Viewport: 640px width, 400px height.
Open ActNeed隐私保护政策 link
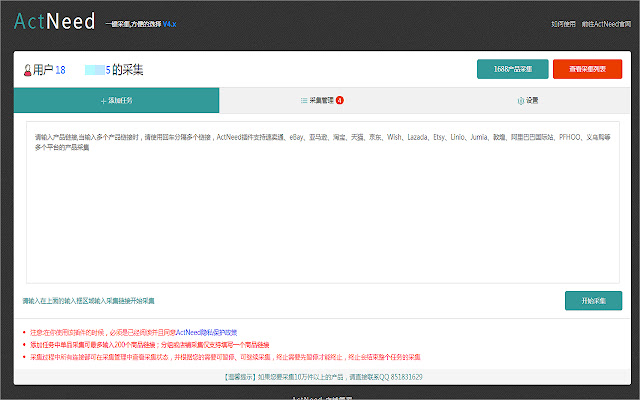click(206, 333)
